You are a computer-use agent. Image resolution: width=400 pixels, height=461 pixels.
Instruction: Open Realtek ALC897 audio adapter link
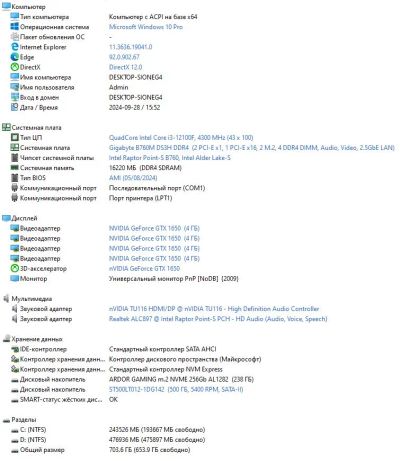point(218,319)
